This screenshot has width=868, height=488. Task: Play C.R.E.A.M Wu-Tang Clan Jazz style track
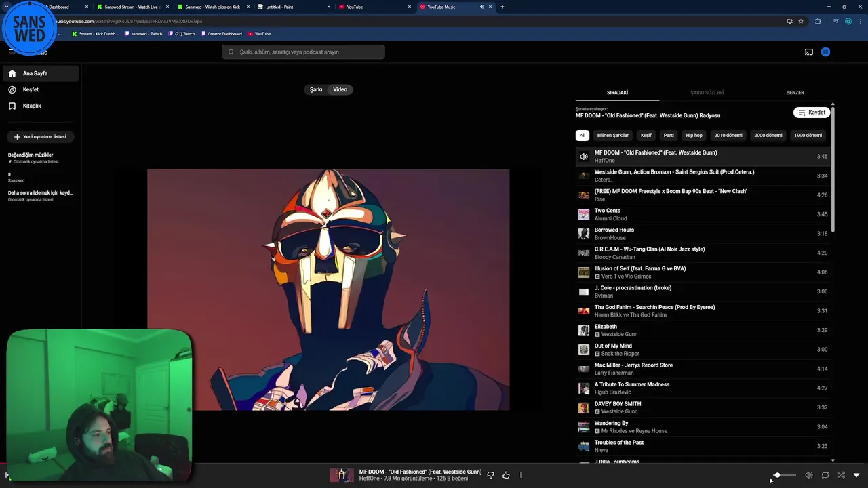click(703, 253)
